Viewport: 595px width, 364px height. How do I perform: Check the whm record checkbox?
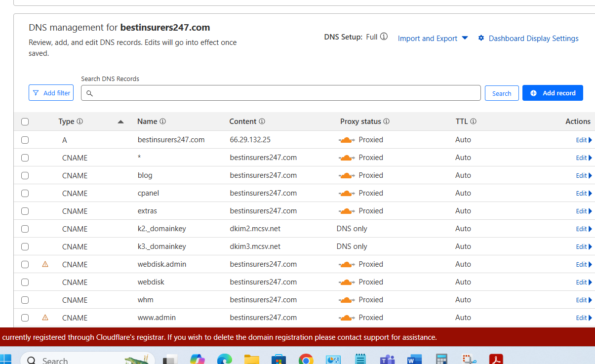(25, 300)
